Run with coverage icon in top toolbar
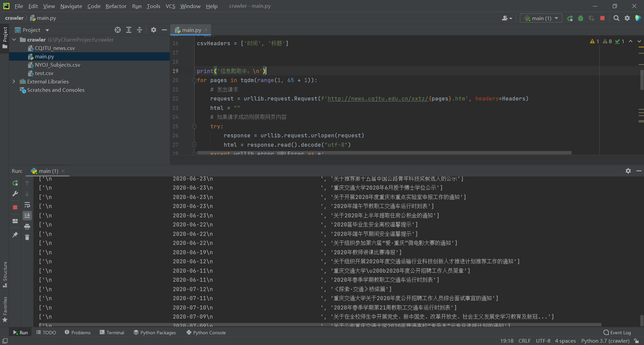 tap(592, 18)
